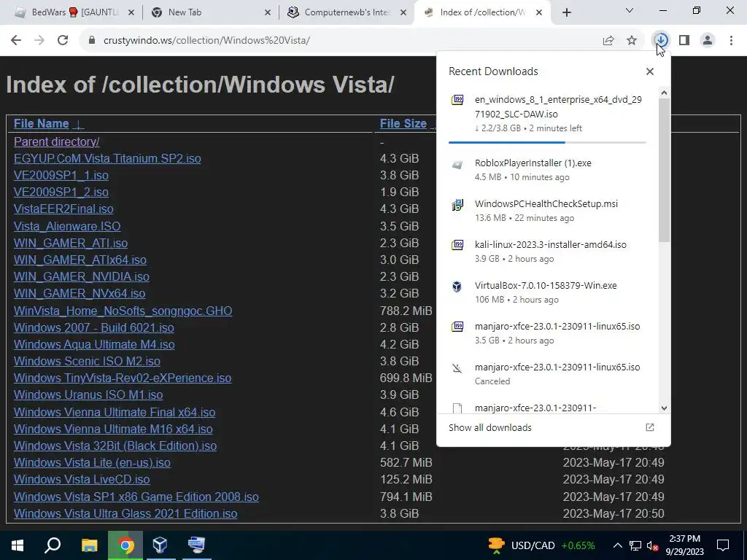This screenshot has width=747, height=560.
Task: Click the canceled manjaro download icon
Action: click(457, 367)
